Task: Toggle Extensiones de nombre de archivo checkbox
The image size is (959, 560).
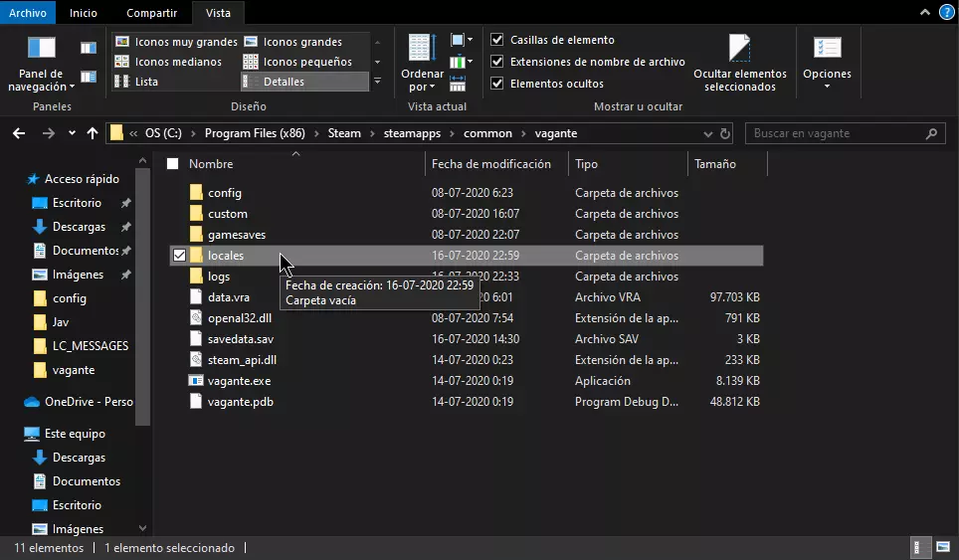Action: 497,62
